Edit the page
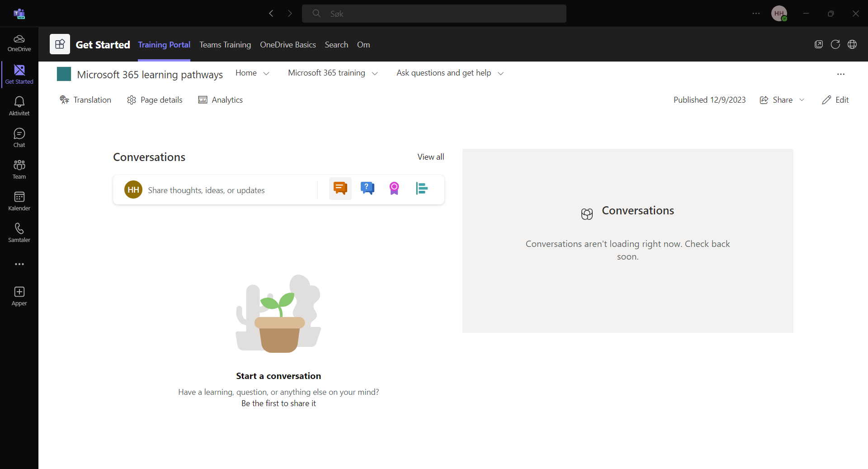868x469 pixels. pos(835,100)
